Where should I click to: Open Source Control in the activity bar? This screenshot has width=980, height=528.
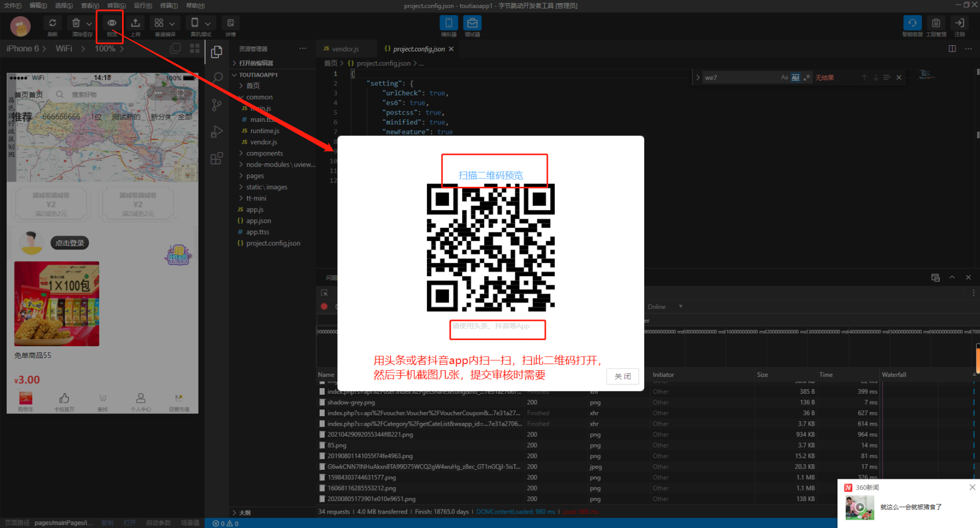tap(217, 105)
